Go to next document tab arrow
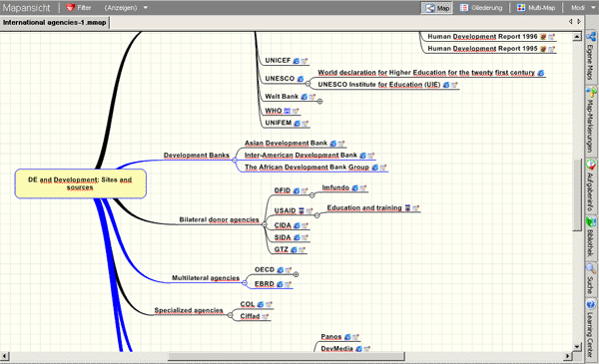Screen dimensions: 599x364 pyautogui.click(x=579, y=22)
